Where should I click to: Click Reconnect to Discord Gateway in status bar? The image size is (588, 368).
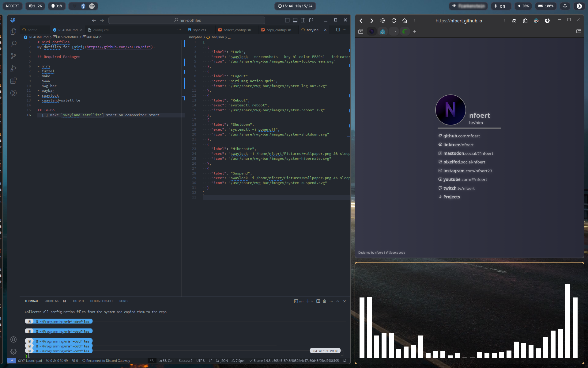[x=106, y=361]
